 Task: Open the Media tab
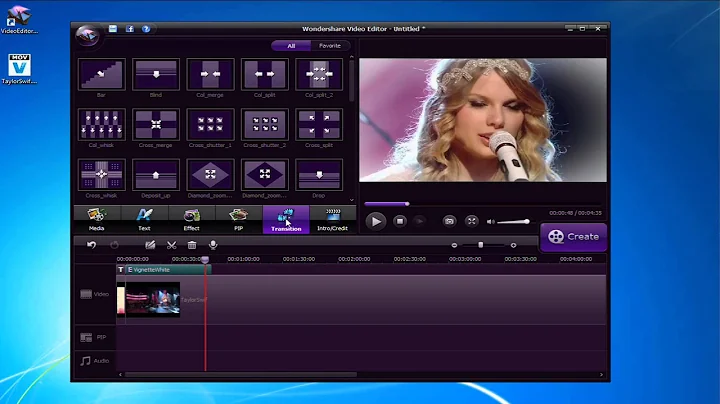(x=96, y=219)
